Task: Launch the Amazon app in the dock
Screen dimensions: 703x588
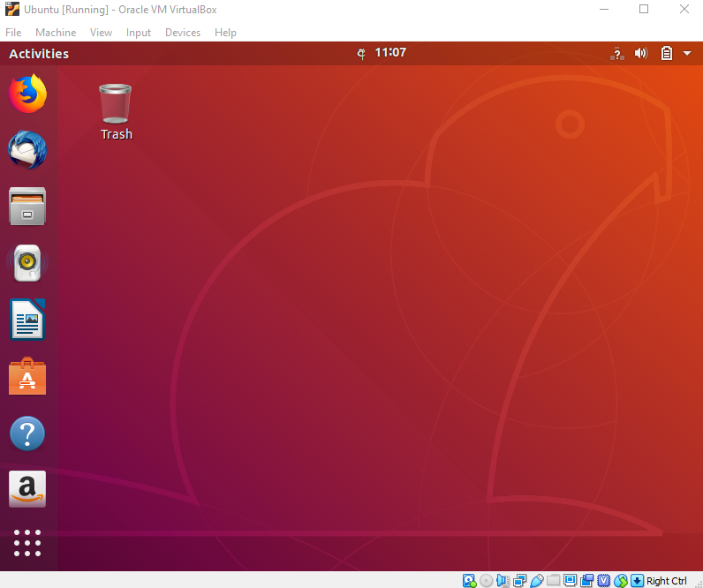Action: coord(27,489)
